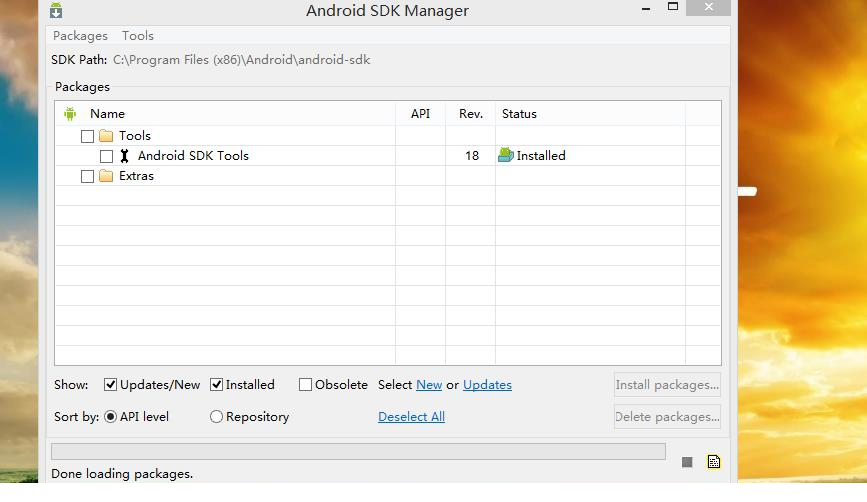Click the Updates link
867x502 pixels.
pyautogui.click(x=487, y=385)
